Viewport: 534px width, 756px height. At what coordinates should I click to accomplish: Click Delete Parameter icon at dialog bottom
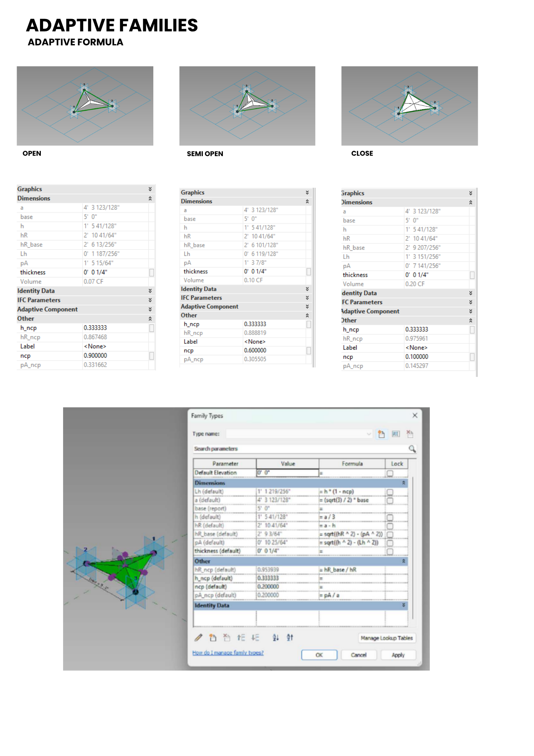click(227, 638)
